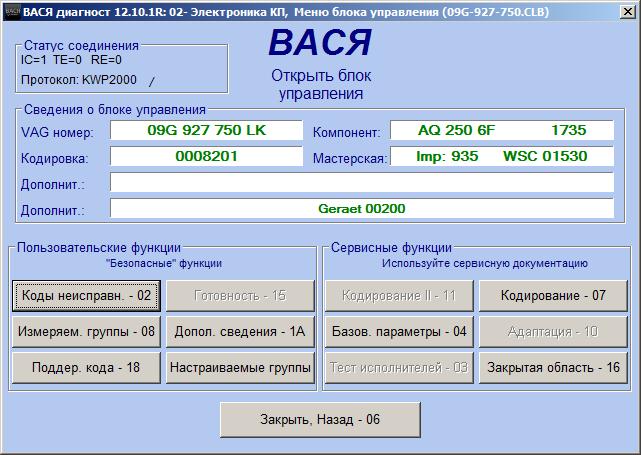
Task: Click the Мастерская field with WSC 01530
Action: 502,156
